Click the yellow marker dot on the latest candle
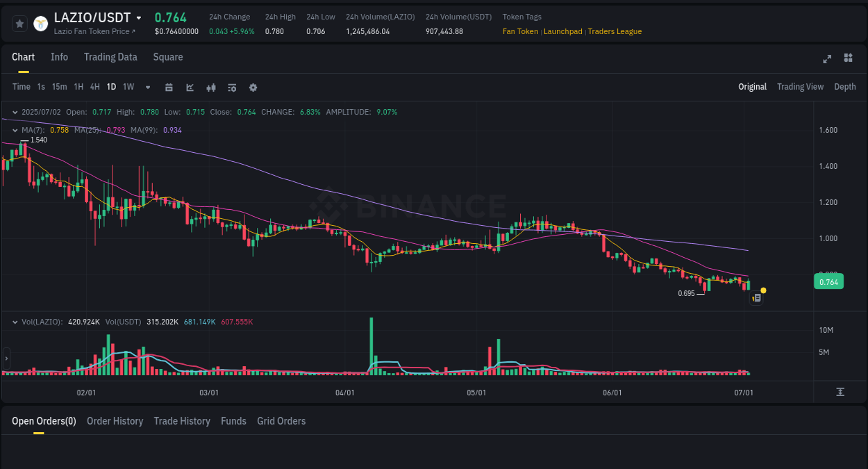Viewport: 868px width, 469px height. tap(762, 290)
